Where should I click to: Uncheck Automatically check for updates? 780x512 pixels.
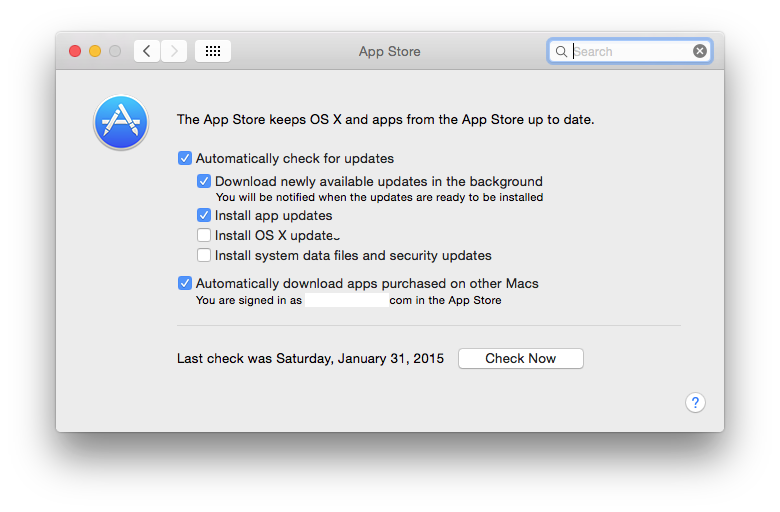[x=185, y=158]
